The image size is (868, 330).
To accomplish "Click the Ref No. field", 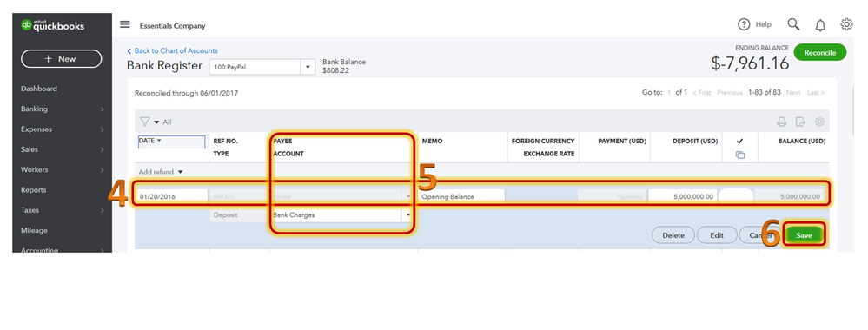I will 238,196.
